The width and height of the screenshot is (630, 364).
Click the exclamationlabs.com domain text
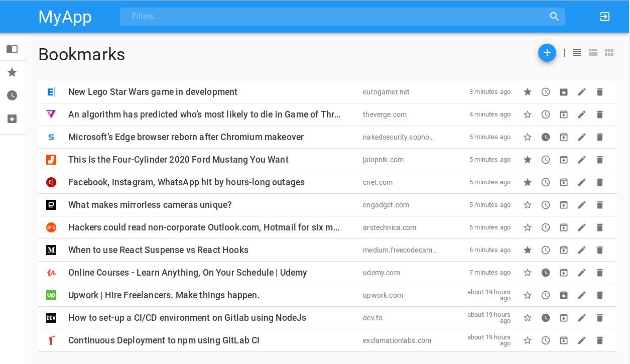397,340
